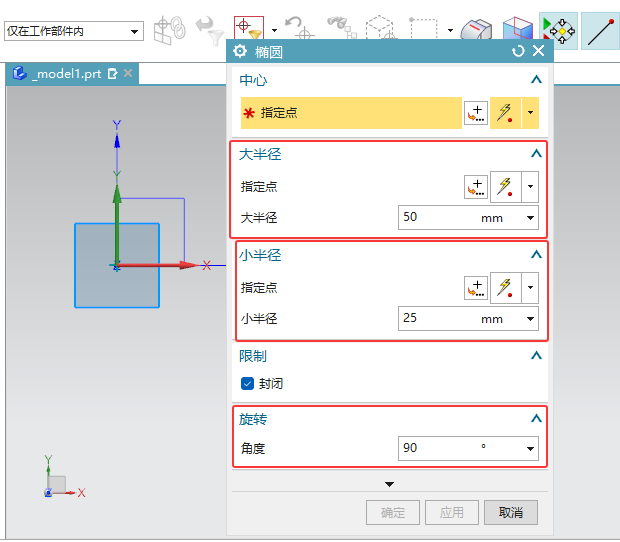Click the green Y axis arrow handle
This screenshot has width=620, height=542.
[117, 194]
